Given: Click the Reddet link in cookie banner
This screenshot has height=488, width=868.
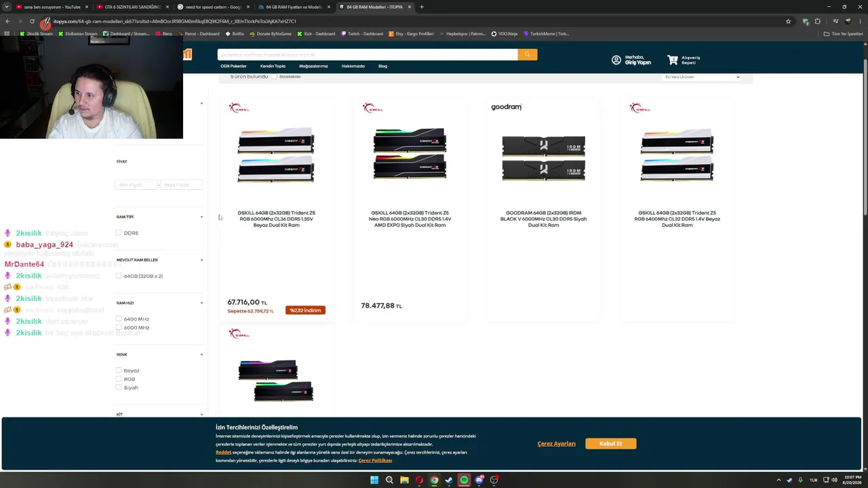Looking at the screenshot, I should (223, 452).
